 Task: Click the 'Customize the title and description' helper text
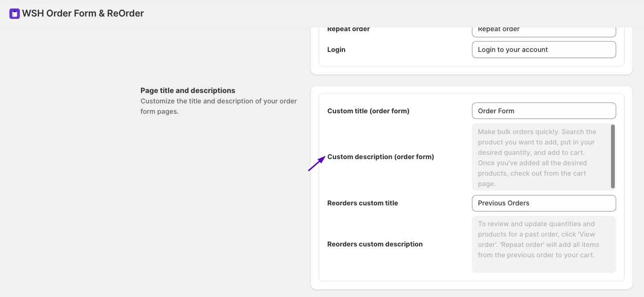[x=219, y=106]
